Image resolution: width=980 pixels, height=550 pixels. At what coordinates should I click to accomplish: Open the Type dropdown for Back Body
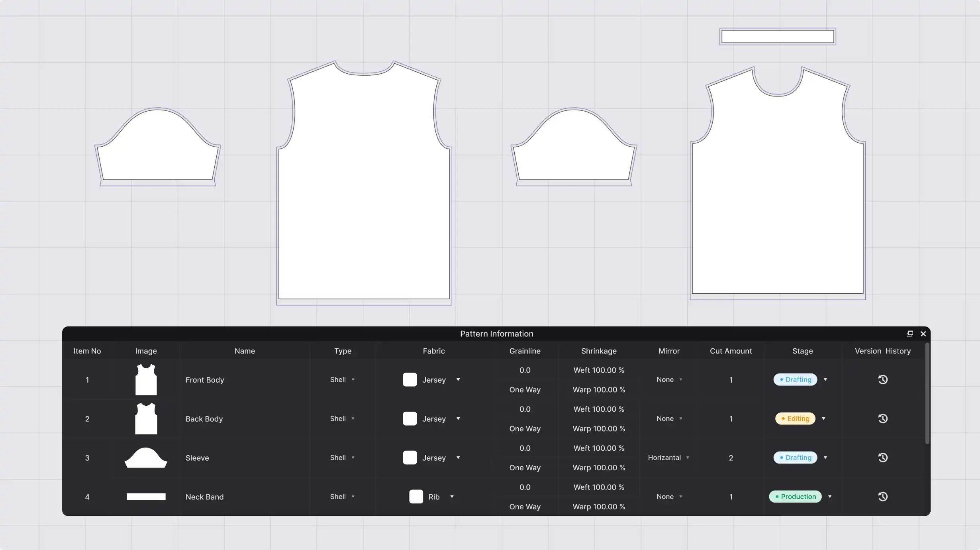coord(342,418)
